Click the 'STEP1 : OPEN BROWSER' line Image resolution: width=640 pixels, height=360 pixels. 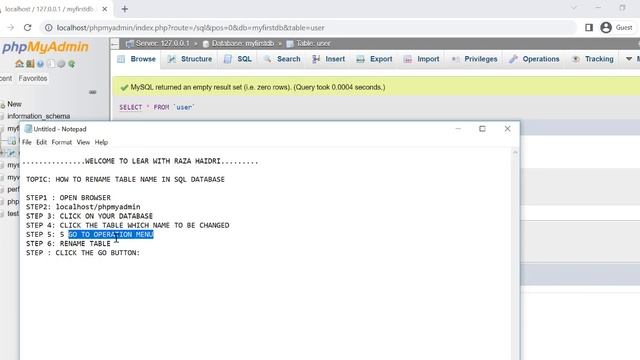[x=68, y=198]
